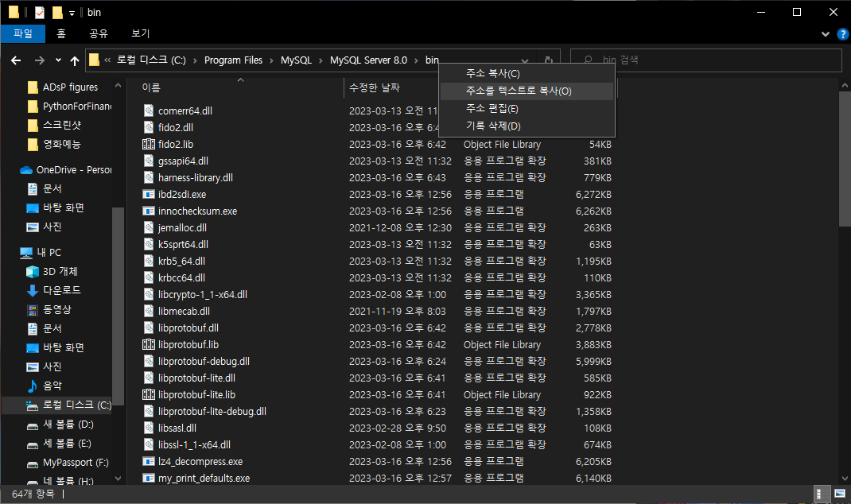The height and width of the screenshot is (504, 851).
Task: Select OneDrive - Personal cloud icon
Action: [26, 170]
